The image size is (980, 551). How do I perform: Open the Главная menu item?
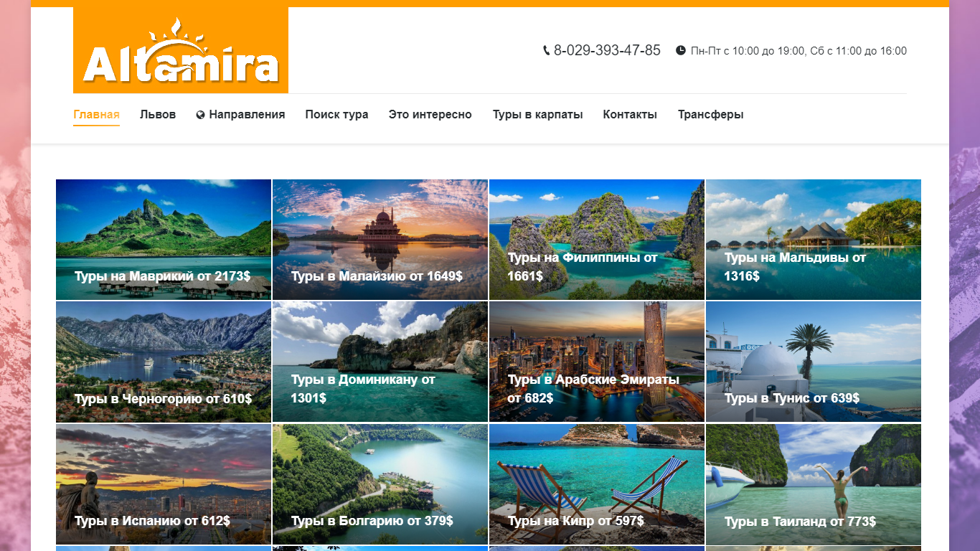pyautogui.click(x=96, y=115)
